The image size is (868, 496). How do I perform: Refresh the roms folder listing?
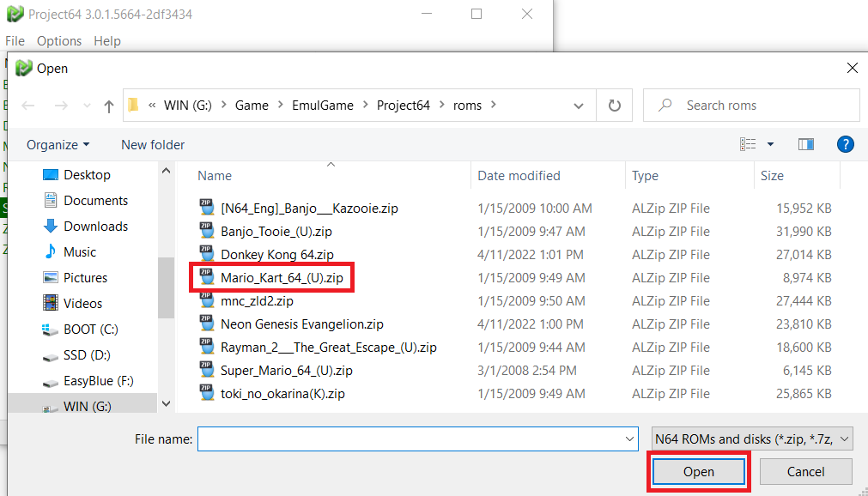(x=615, y=106)
